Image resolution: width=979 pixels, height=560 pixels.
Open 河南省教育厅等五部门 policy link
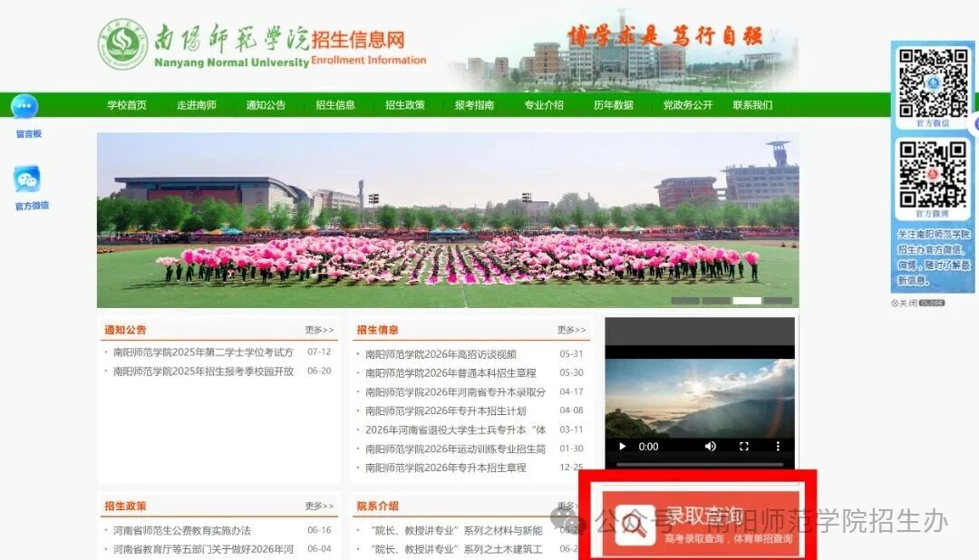tap(203, 549)
